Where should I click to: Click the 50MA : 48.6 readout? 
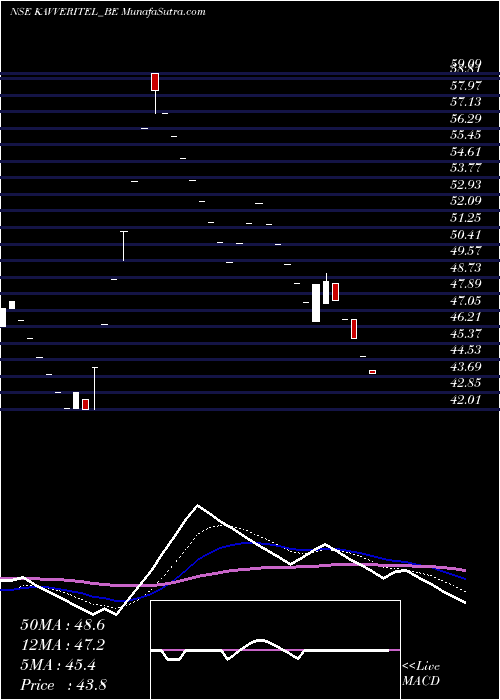click(x=63, y=625)
